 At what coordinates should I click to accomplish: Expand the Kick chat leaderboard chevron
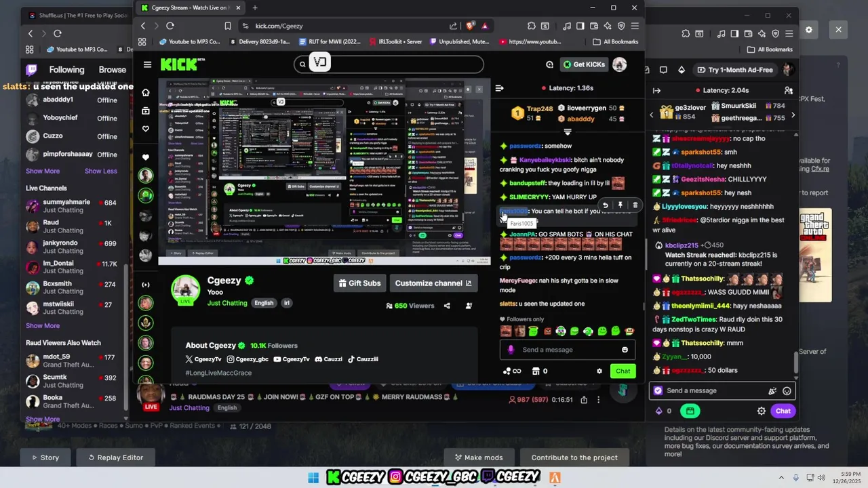point(568,132)
